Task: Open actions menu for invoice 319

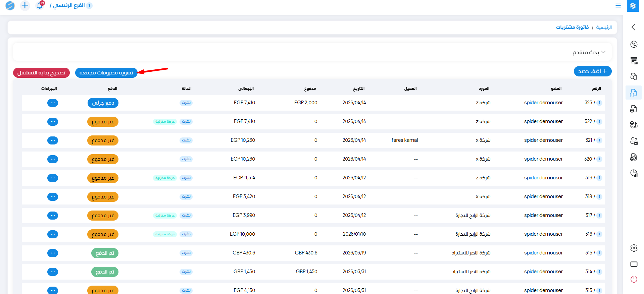Action: point(53,178)
